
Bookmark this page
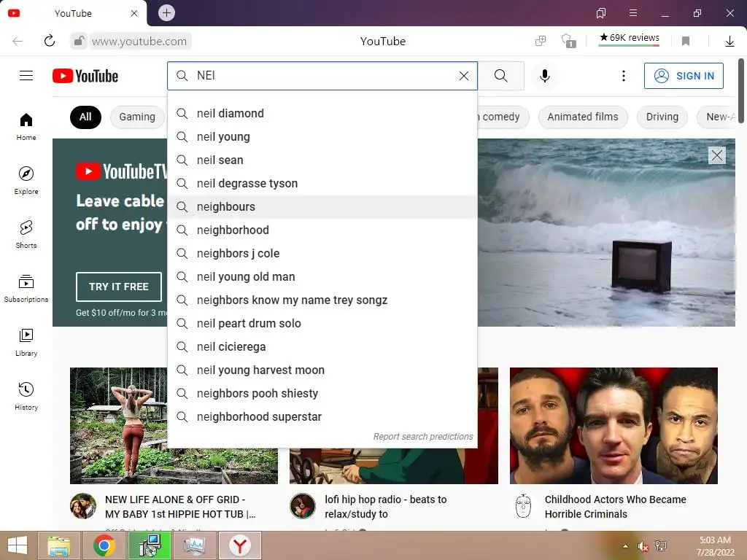coord(686,41)
